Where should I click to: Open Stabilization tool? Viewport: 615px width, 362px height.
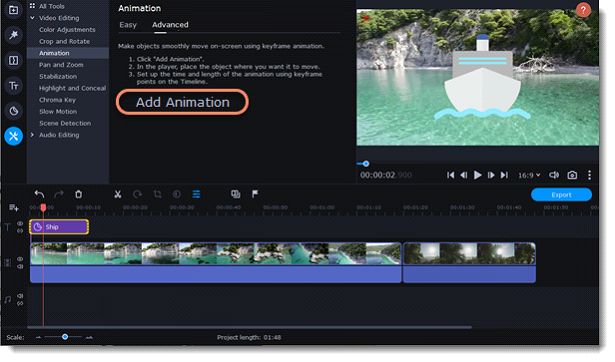(58, 76)
